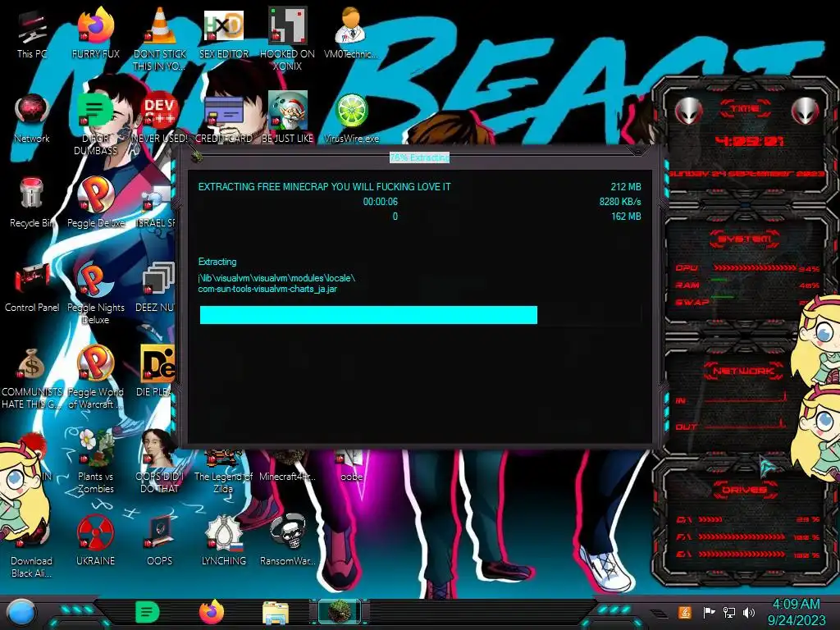Open Action Center flag tray icon

click(x=709, y=612)
